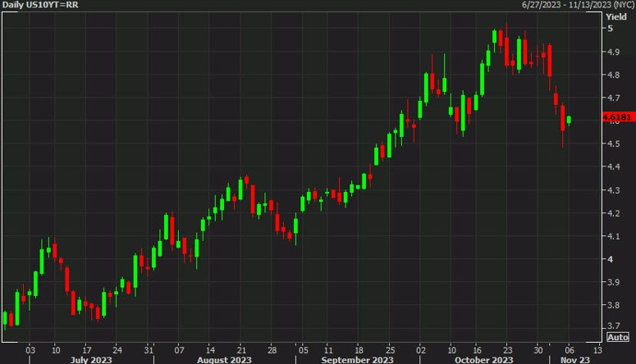
Task: Click the 4.3 yield axis tick
Action: pos(613,190)
